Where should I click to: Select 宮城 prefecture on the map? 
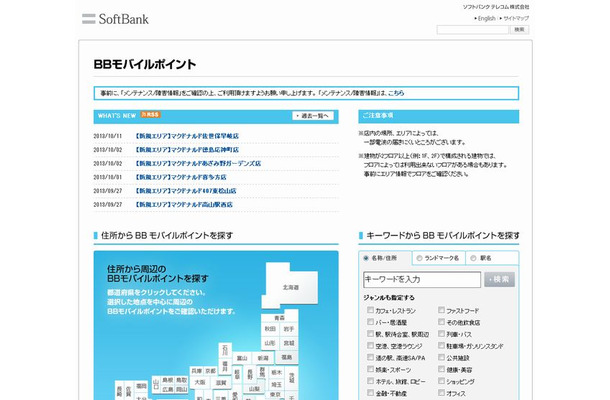(289, 343)
